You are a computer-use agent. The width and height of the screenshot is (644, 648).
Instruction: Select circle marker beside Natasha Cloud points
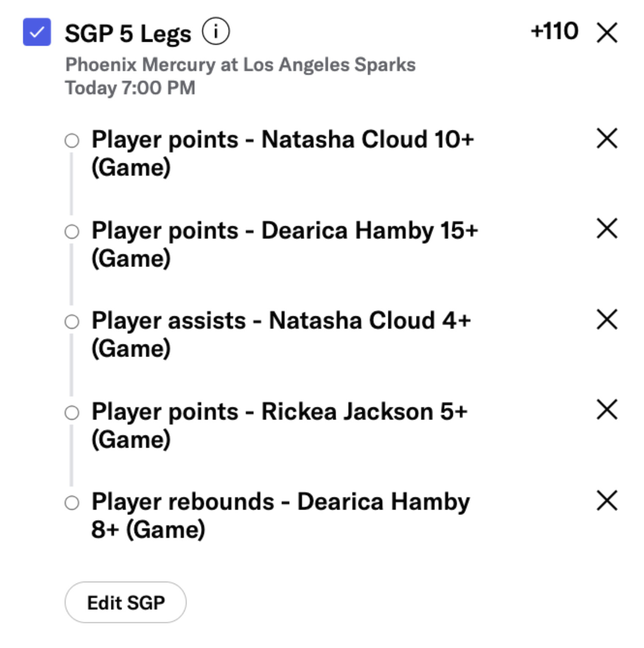(72, 140)
